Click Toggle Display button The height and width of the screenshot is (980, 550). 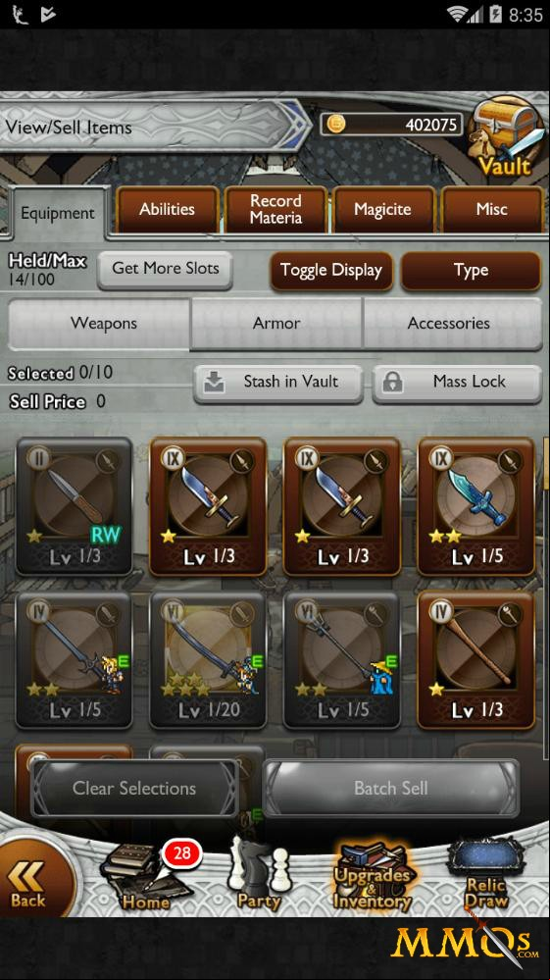click(x=330, y=271)
